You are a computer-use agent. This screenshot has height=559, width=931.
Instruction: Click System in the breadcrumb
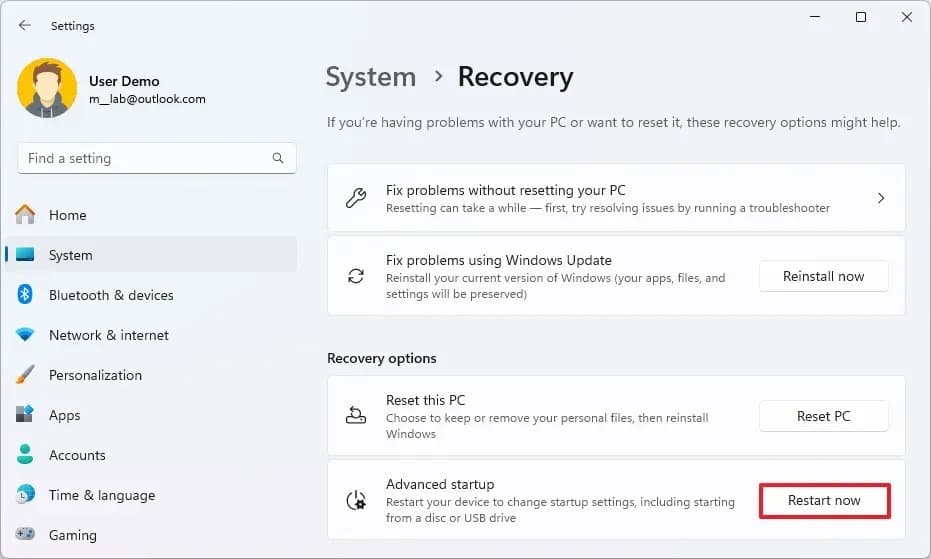tap(370, 77)
